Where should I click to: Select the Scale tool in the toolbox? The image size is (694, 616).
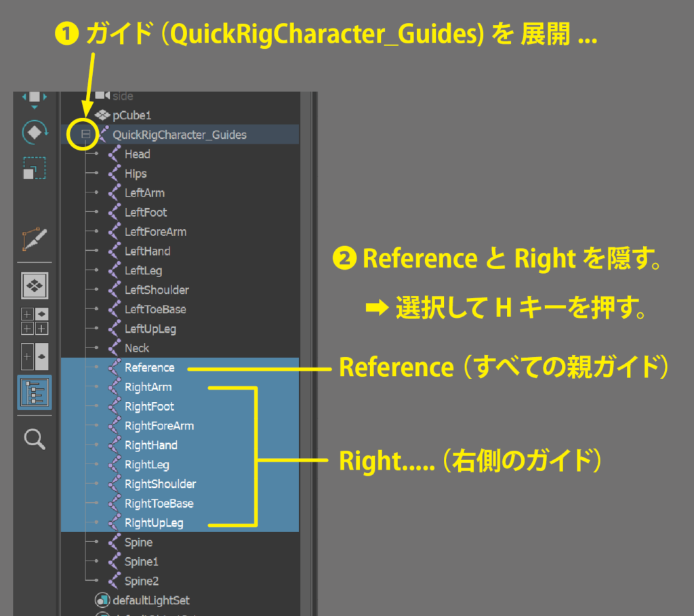point(34,168)
